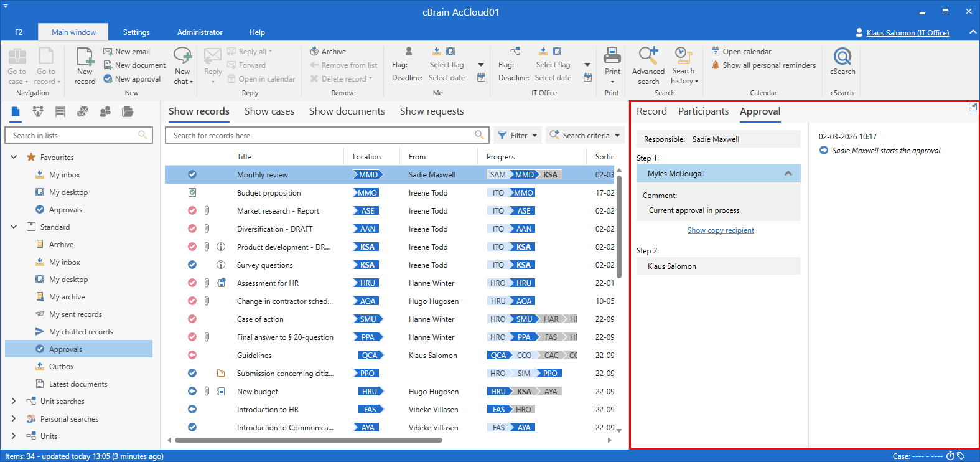Click the case tag icon in status bar
This screenshot has width=980, height=462.
961,456
